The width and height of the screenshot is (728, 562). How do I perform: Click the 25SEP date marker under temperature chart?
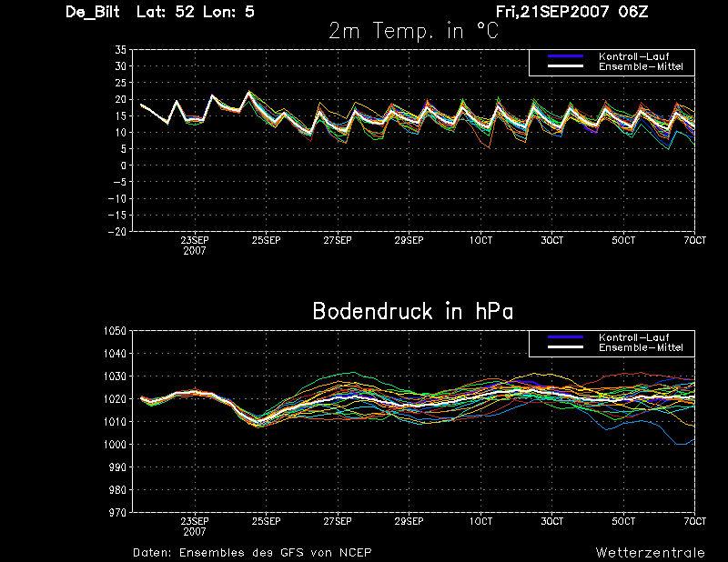point(266,240)
